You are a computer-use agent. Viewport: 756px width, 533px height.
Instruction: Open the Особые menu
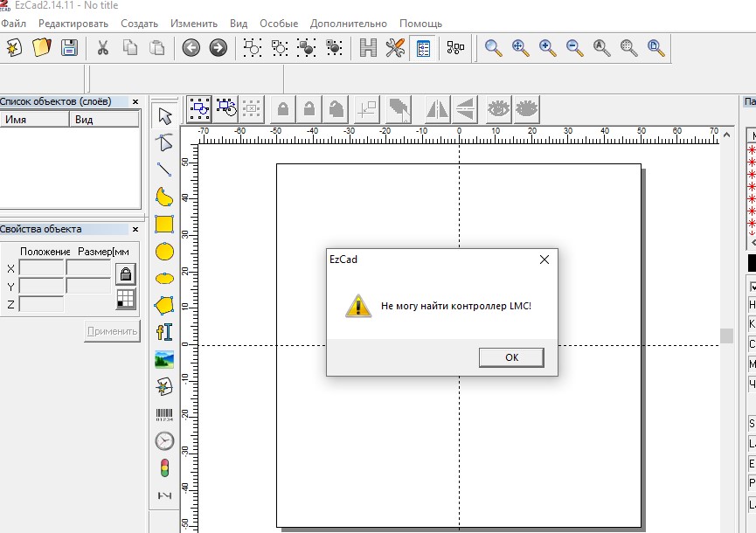[x=279, y=23]
